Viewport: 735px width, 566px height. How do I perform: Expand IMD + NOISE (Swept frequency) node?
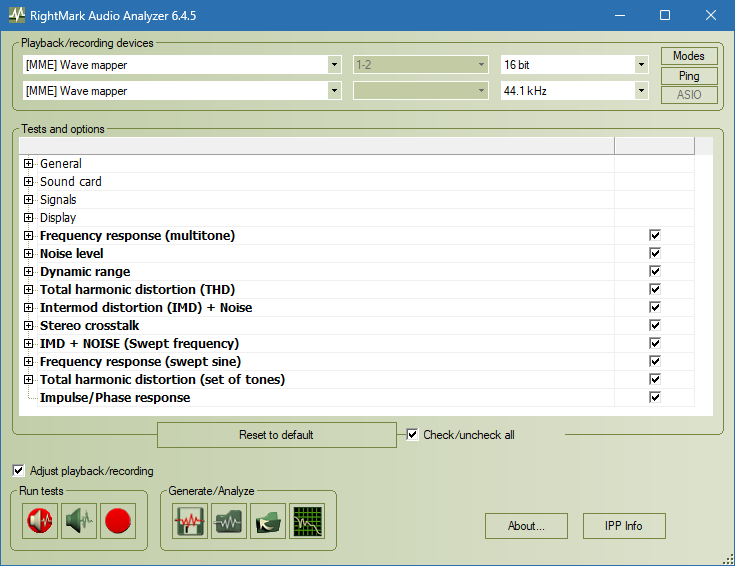click(29, 343)
